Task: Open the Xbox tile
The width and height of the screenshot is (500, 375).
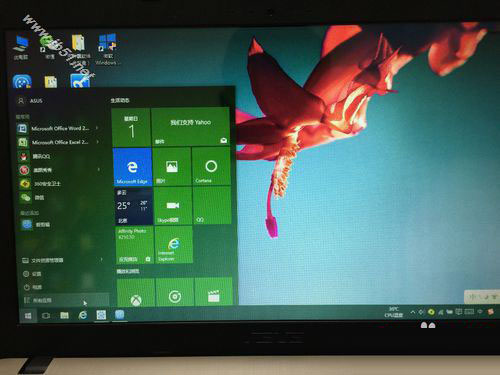Action: pyautogui.click(x=136, y=293)
